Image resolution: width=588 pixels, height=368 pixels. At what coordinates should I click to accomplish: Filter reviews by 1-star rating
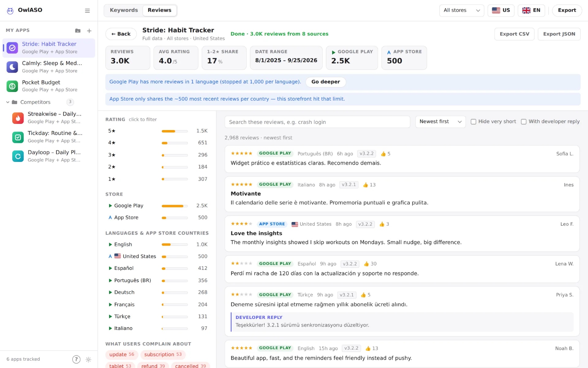click(x=158, y=179)
